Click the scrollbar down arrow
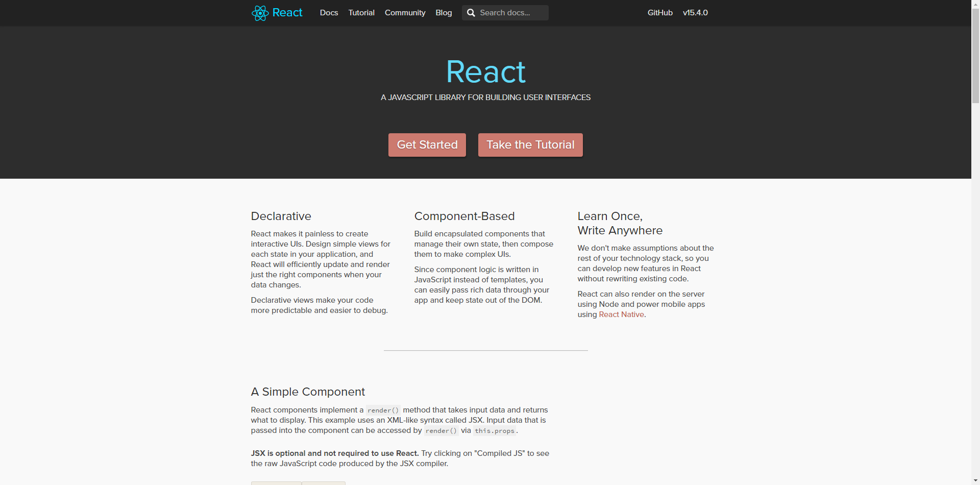The height and width of the screenshot is (485, 980). [975, 481]
